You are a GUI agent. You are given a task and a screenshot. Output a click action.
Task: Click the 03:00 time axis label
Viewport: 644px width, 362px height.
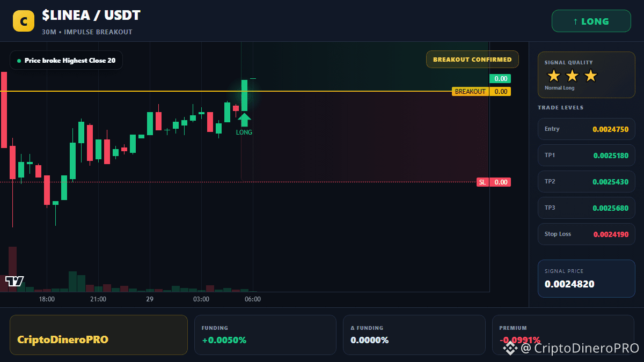(x=201, y=299)
